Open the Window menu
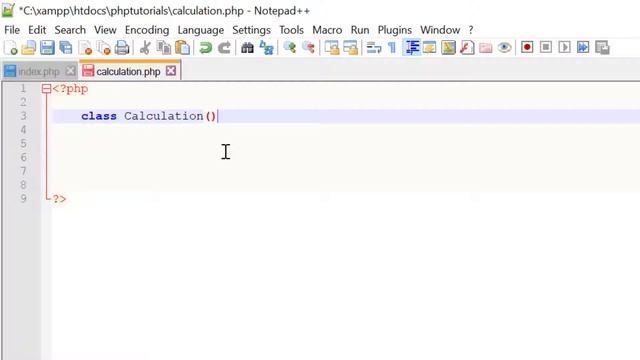Viewport: 640px width, 360px height. point(440,30)
